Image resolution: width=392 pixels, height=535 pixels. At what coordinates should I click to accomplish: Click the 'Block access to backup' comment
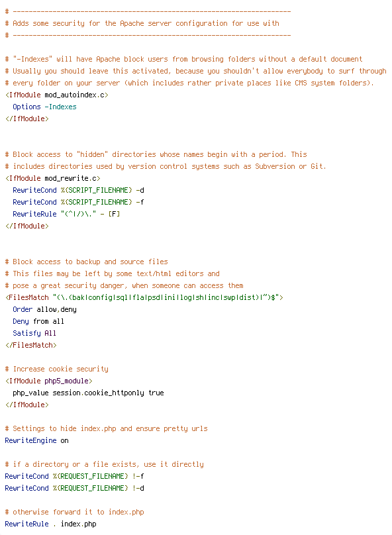click(x=86, y=262)
